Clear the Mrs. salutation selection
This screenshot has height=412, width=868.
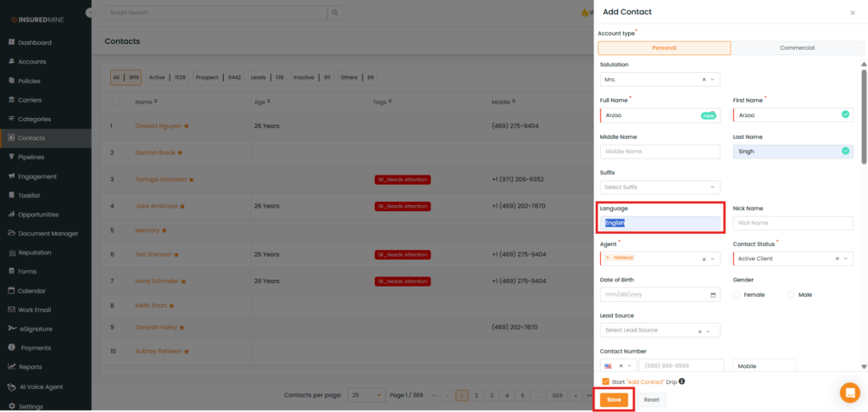(704, 79)
